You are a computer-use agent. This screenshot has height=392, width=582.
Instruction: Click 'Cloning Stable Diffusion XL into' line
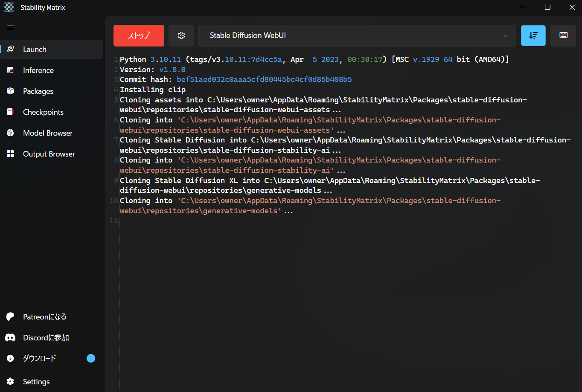[329, 185]
